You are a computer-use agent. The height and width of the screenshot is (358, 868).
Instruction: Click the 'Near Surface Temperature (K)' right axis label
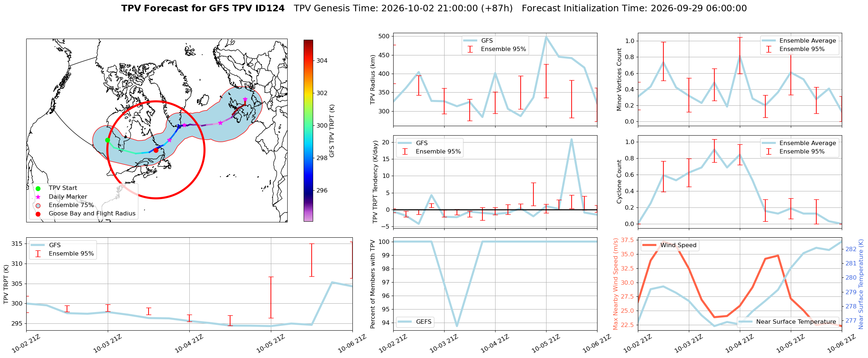tap(861, 284)
